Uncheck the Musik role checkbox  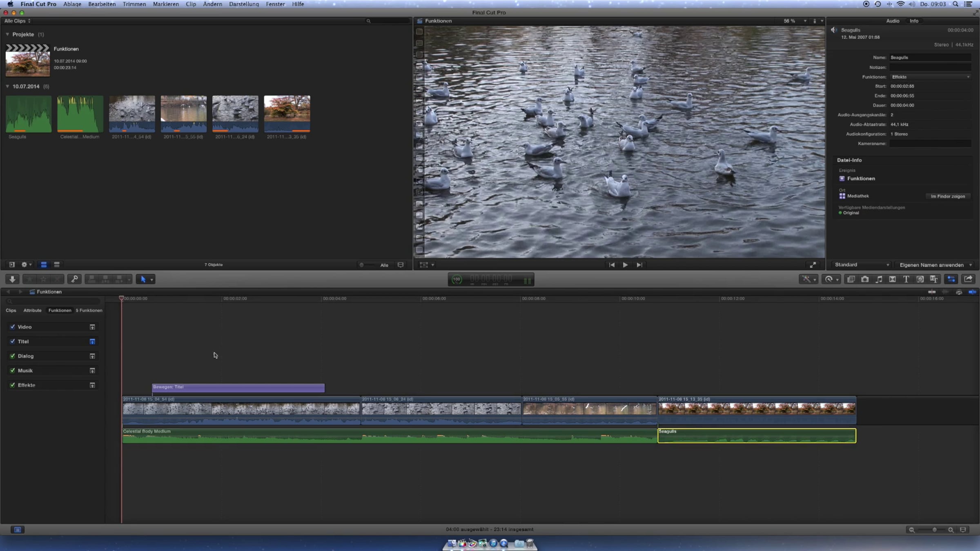13,371
